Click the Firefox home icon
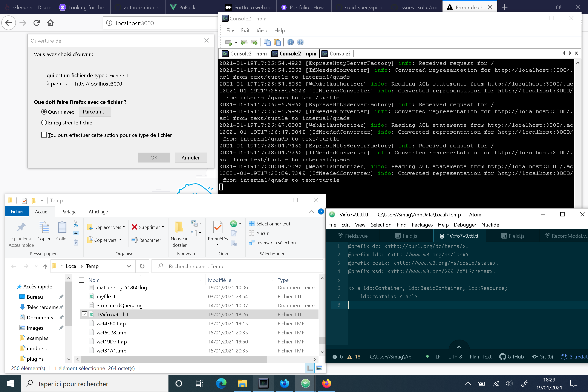 50,23
